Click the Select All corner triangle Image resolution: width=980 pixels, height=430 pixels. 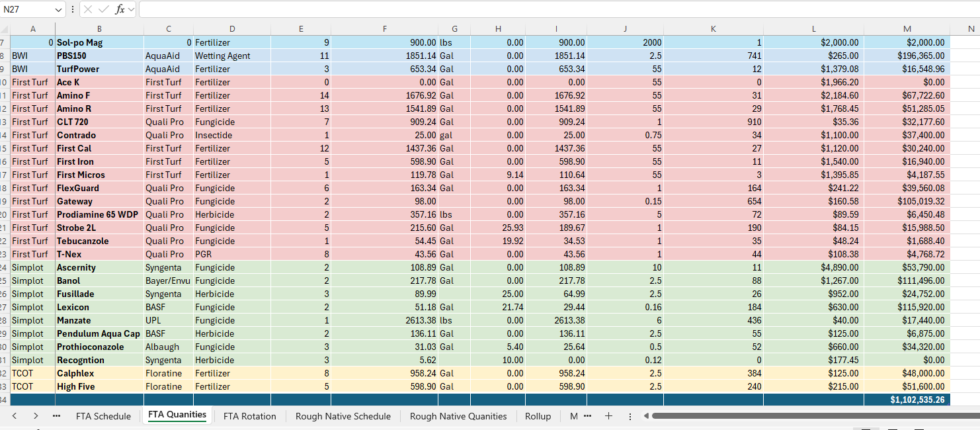(x=5, y=29)
